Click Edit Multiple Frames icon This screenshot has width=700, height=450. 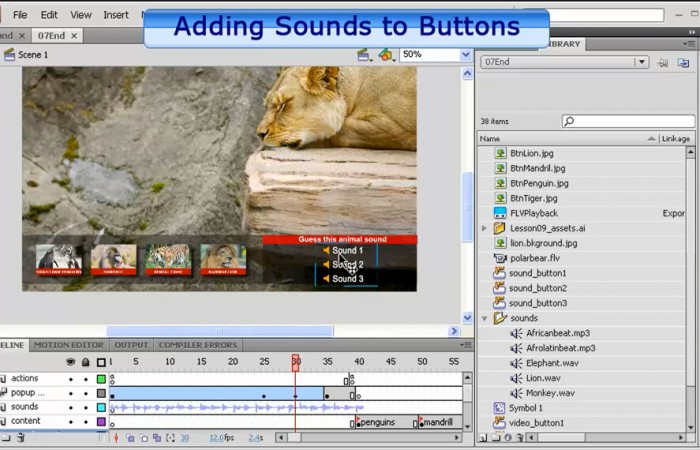click(x=157, y=438)
